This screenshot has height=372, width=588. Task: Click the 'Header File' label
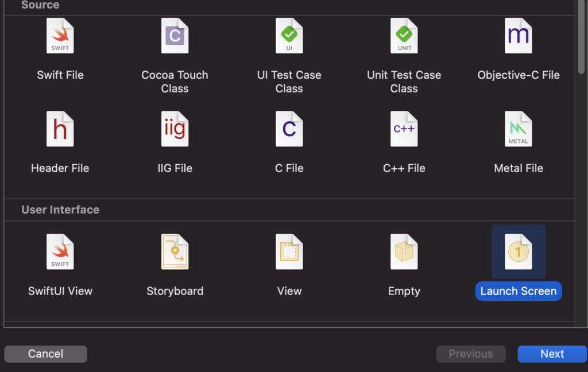60,168
